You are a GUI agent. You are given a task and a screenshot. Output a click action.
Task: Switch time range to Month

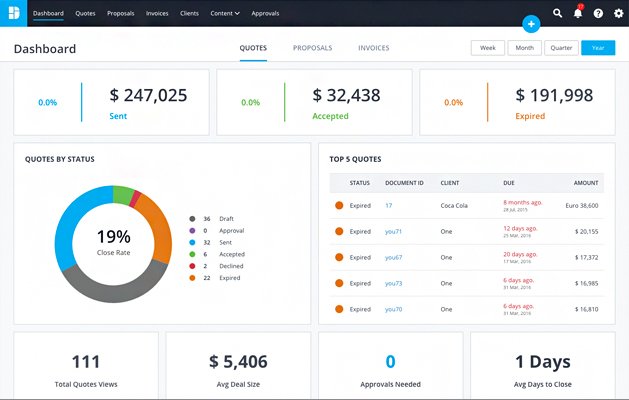[x=523, y=48]
